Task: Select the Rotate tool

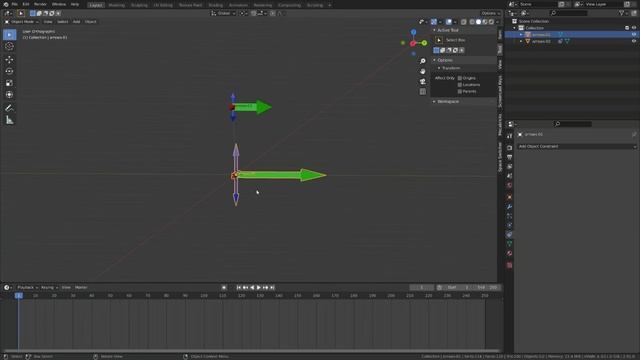Action: pos(9,71)
